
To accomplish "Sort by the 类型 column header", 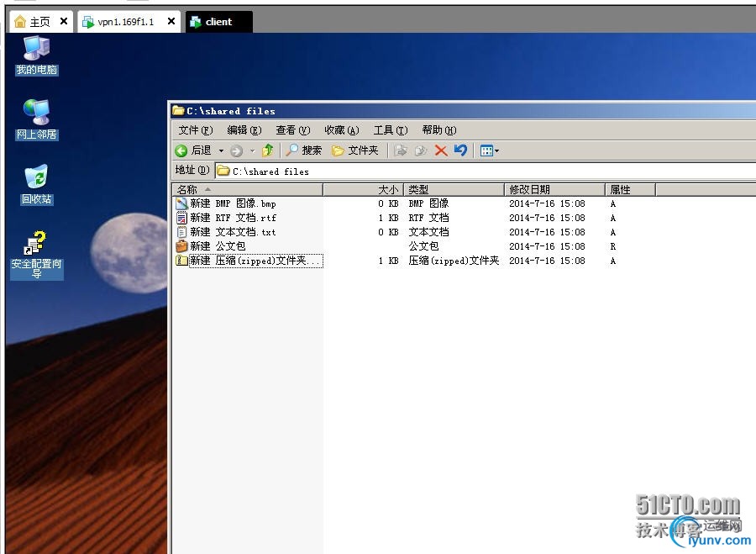I will pos(454,190).
